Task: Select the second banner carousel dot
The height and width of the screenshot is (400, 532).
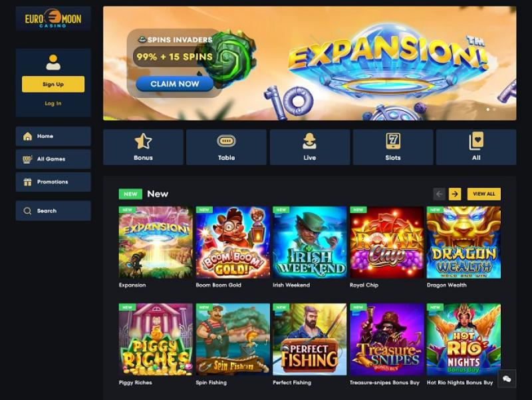Action: 494,109
